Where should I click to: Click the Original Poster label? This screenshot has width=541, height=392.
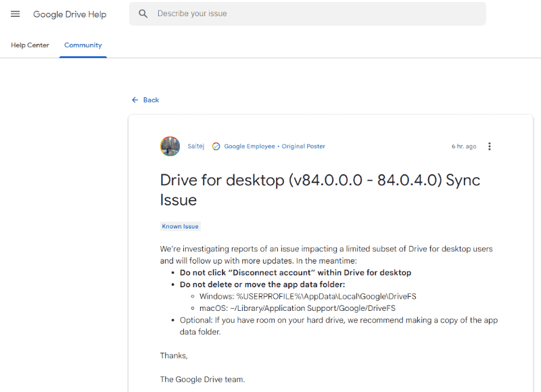(x=304, y=146)
